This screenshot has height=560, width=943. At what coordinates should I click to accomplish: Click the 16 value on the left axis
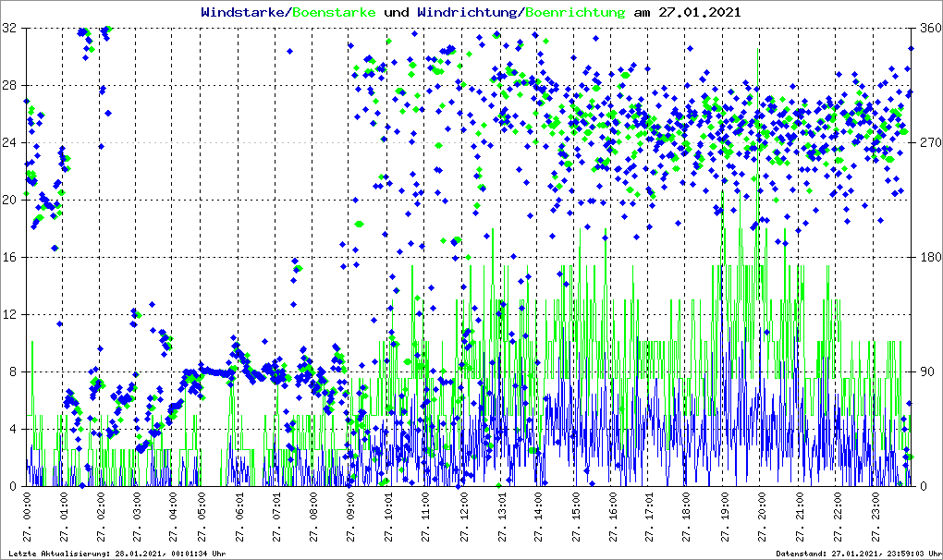11,258
